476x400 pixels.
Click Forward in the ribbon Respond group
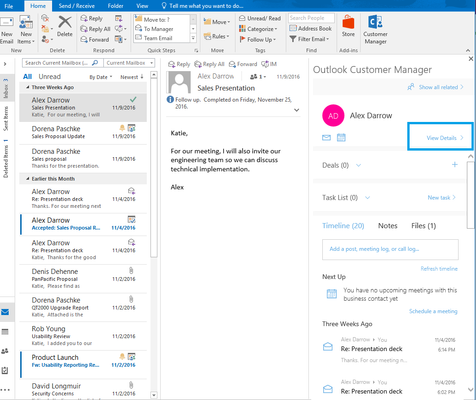[95, 39]
